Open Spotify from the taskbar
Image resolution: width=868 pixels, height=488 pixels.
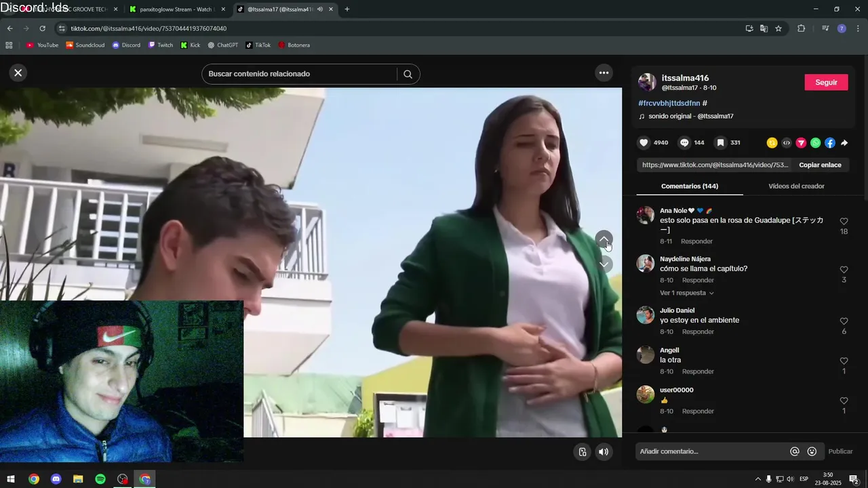coord(100,479)
